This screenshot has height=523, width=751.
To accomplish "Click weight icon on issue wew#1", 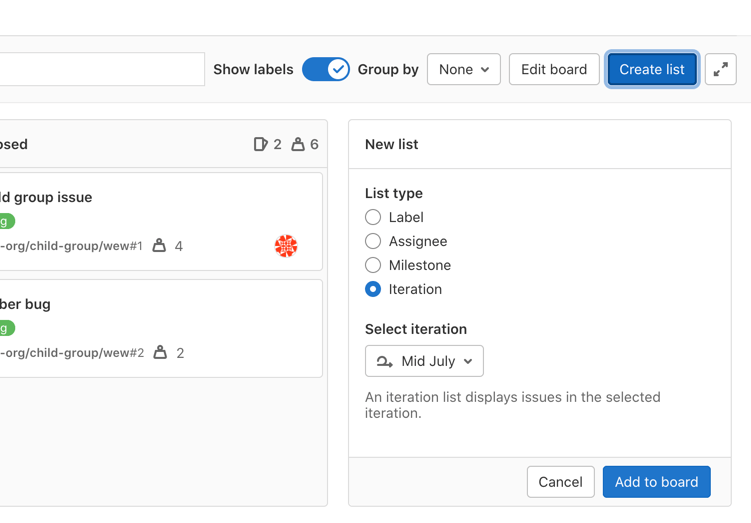I will pos(159,246).
